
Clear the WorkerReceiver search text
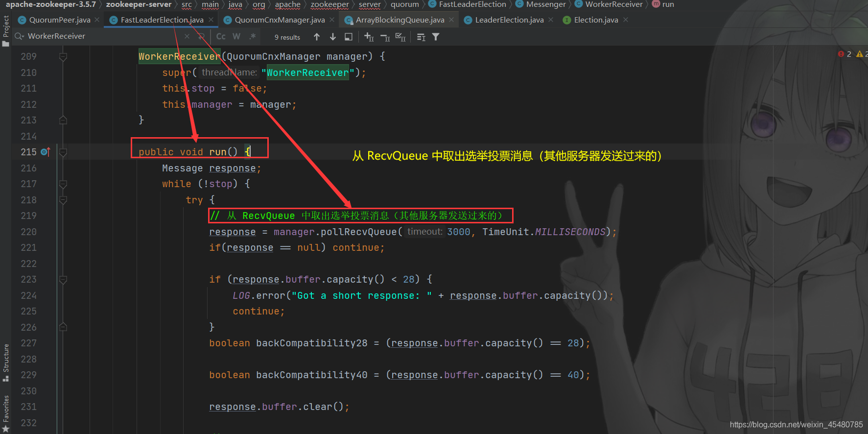pyautogui.click(x=187, y=36)
